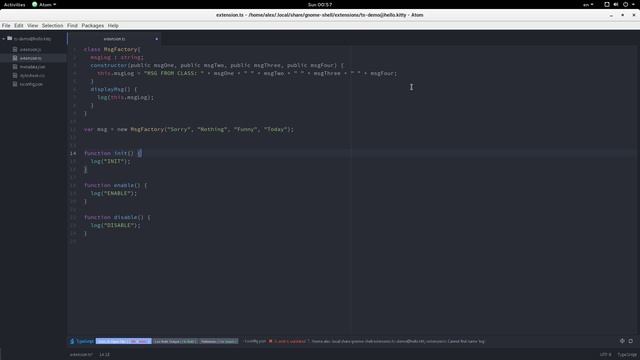Click the sync icon in the TypeScript panel
Viewport: 640px width, 360px height.
pyautogui.click(x=622, y=341)
